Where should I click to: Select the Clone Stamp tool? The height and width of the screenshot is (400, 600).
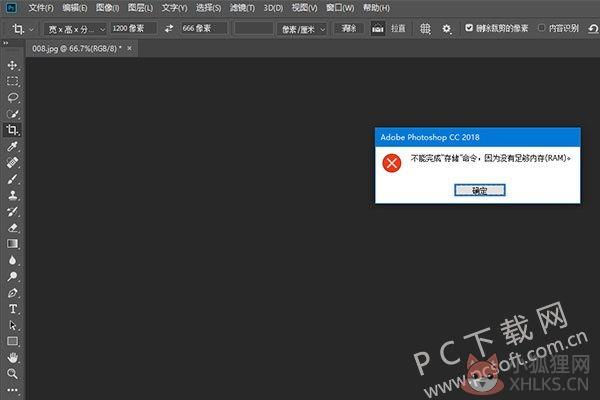tap(12, 195)
